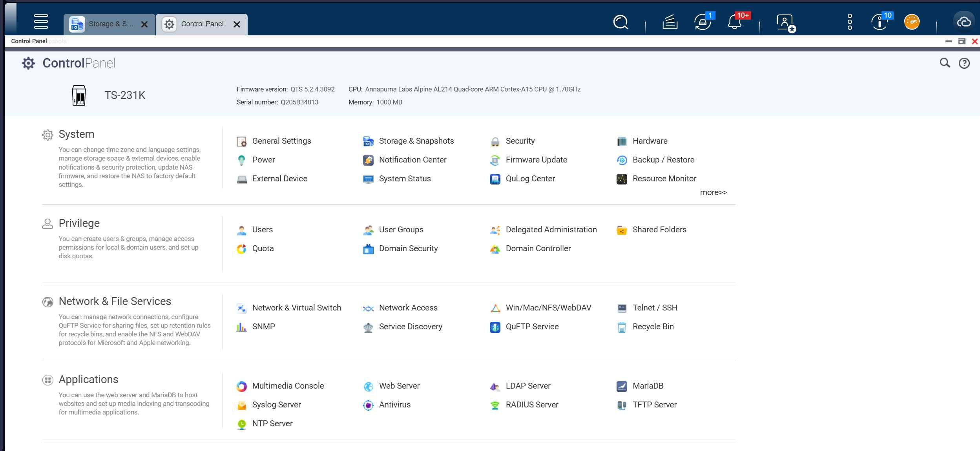Open Resource Monitor icon
This screenshot has height=451, width=980.
tap(622, 179)
